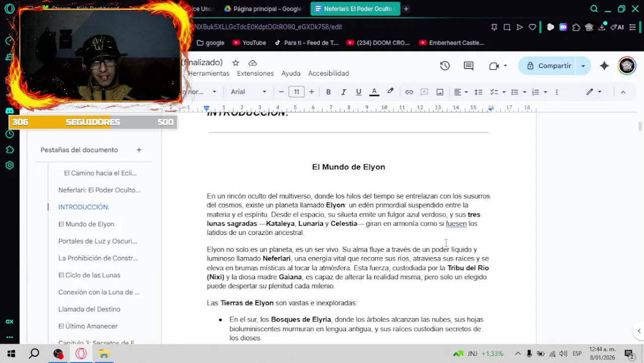Image resolution: width=644 pixels, height=363 pixels.
Task: Jump to Portales de Luz y Oscuri... heading
Action: coord(97,241)
